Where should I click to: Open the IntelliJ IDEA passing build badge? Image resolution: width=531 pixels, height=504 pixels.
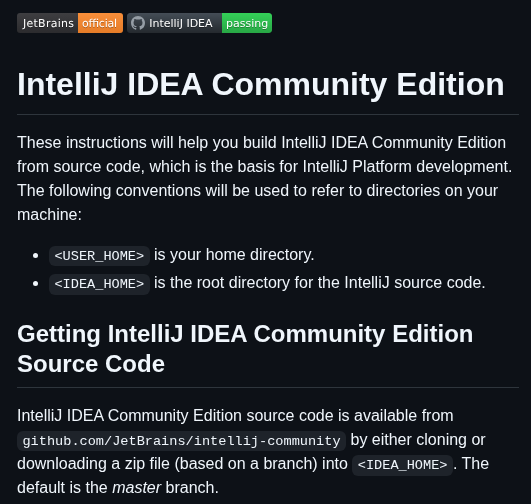click(199, 23)
